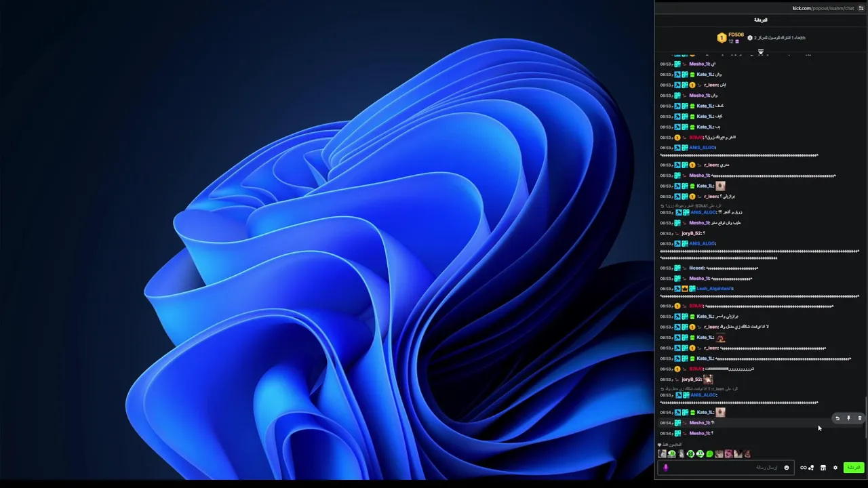This screenshot has height=488, width=868.
Task: Expand the gift leaderboard with the chevron
Action: (761, 52)
